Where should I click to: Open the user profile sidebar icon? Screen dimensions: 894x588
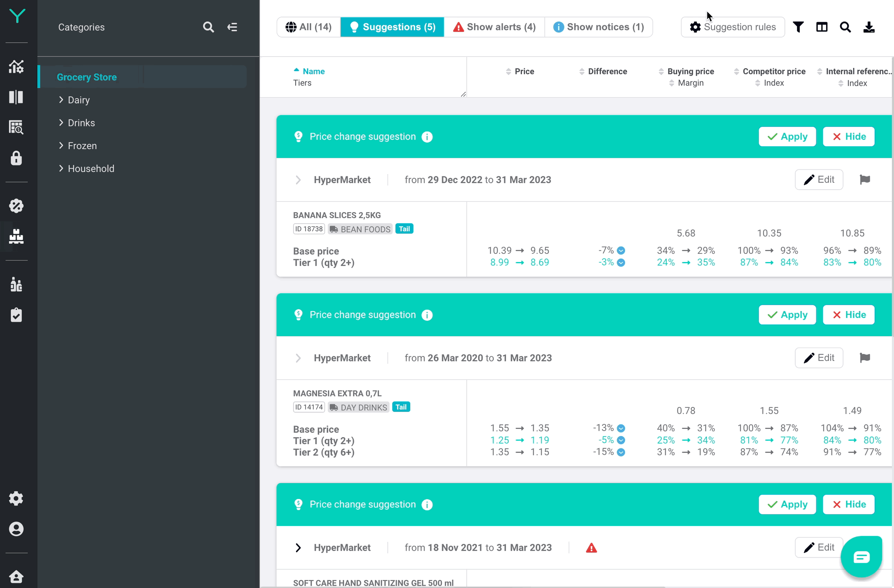tap(16, 529)
